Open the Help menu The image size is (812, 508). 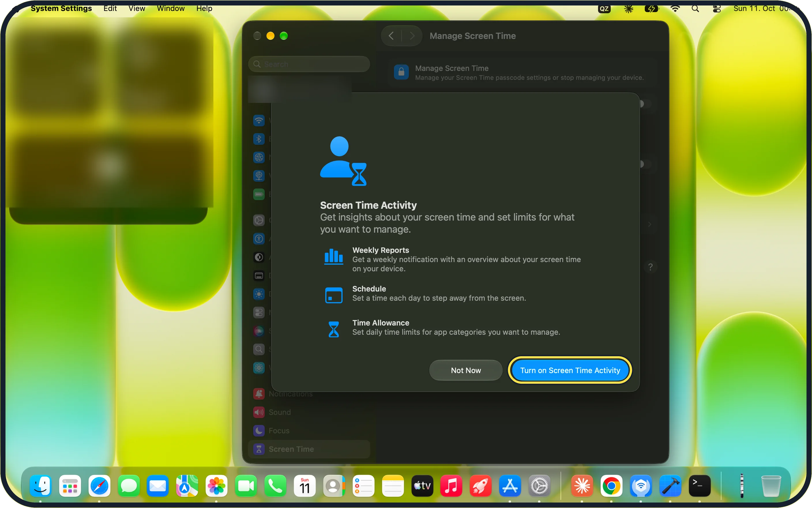click(204, 8)
